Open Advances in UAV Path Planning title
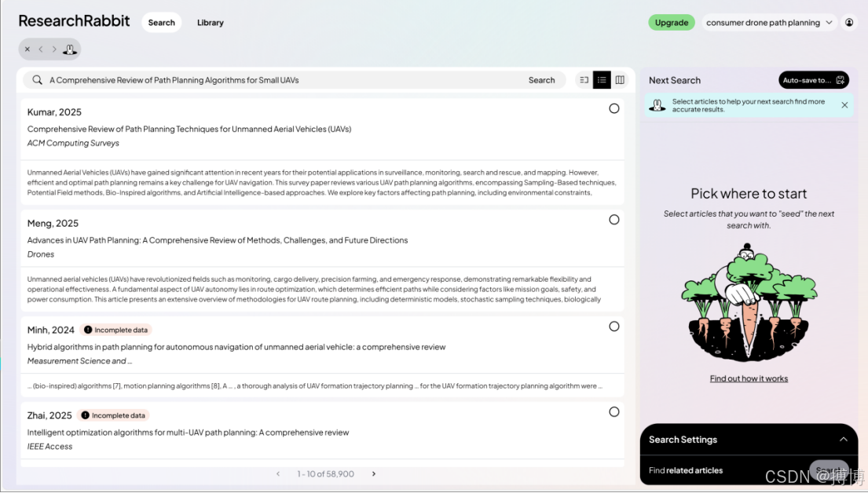Image resolution: width=868 pixels, height=493 pixels. point(218,240)
